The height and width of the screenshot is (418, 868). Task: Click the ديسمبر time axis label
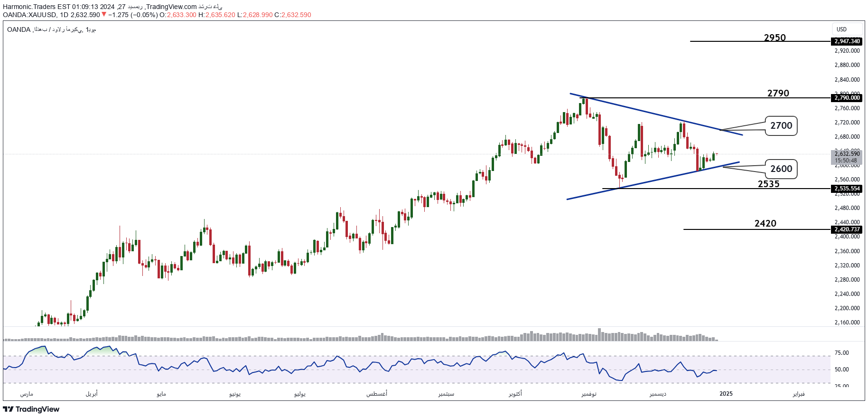[658, 394]
